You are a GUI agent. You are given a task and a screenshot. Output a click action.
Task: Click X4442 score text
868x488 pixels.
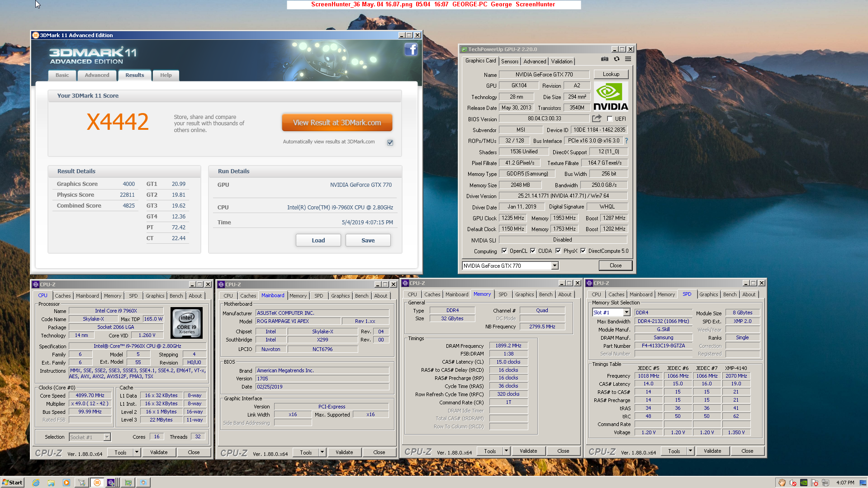(118, 122)
